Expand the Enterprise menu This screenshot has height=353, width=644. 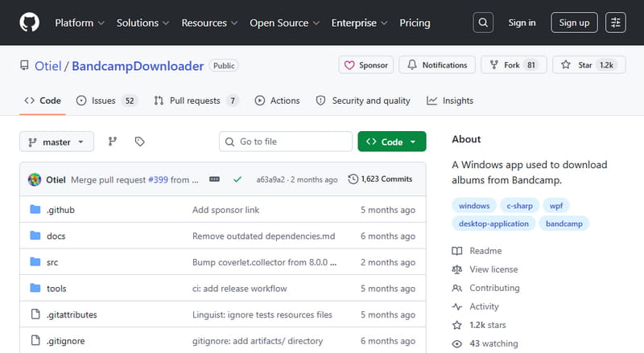359,23
